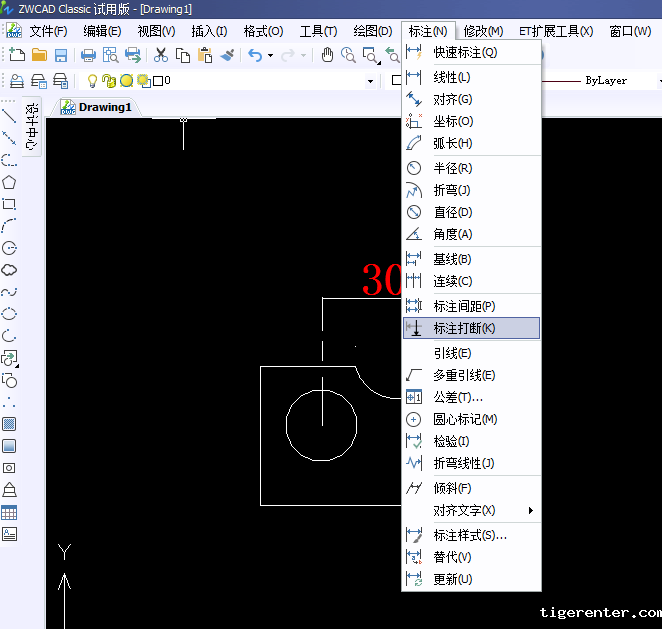Choose 角度(A) dimension
The image size is (662, 629).
click(x=472, y=234)
